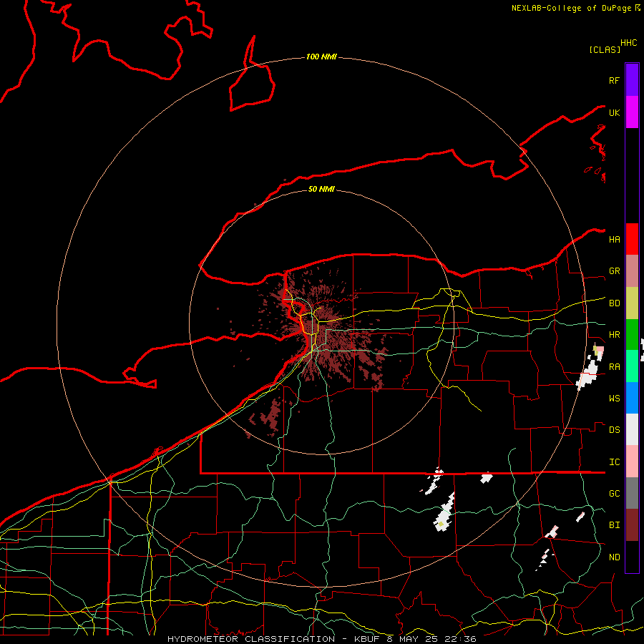The image size is (644, 644).
Task: Click the [CLAS] legend heading
Action: click(x=605, y=49)
